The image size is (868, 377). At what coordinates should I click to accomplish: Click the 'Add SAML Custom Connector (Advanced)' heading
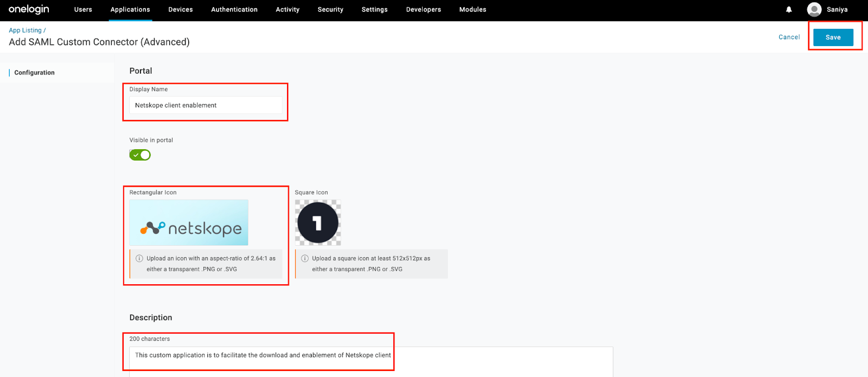pyautogui.click(x=99, y=42)
